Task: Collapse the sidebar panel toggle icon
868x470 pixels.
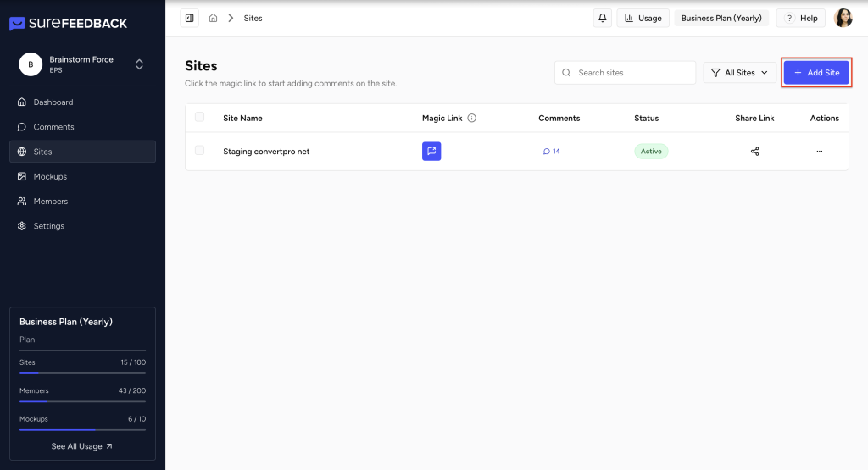Action: coord(189,18)
